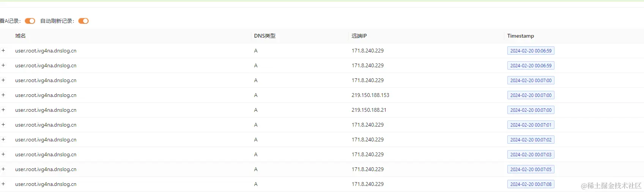Click the 远端IP column header
The height and width of the screenshot is (192, 644).
[359, 36]
